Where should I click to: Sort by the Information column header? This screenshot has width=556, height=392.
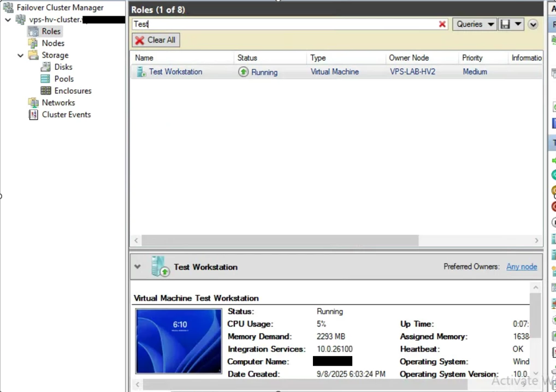tap(526, 58)
